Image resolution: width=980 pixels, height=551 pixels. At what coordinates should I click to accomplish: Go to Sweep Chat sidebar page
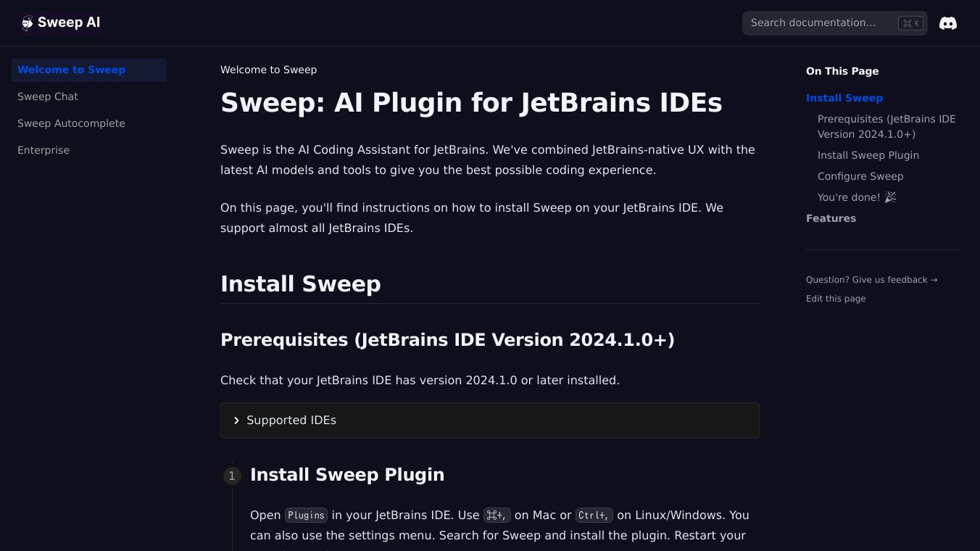pos(48,96)
